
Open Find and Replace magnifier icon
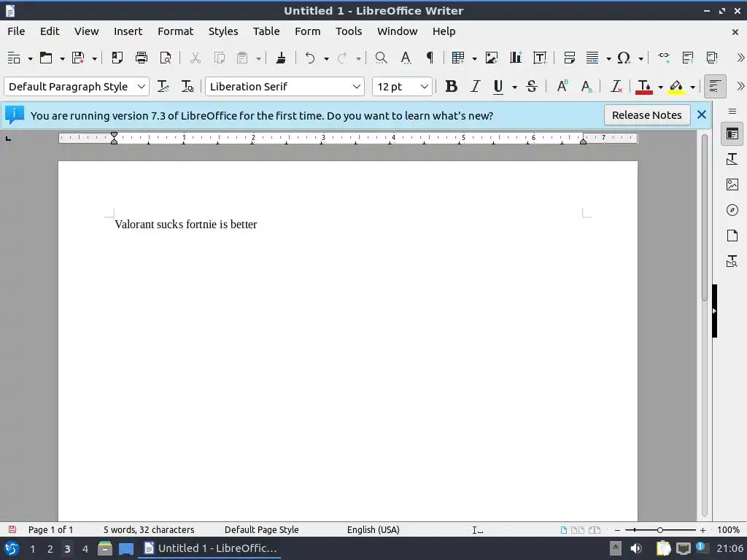coord(381,58)
